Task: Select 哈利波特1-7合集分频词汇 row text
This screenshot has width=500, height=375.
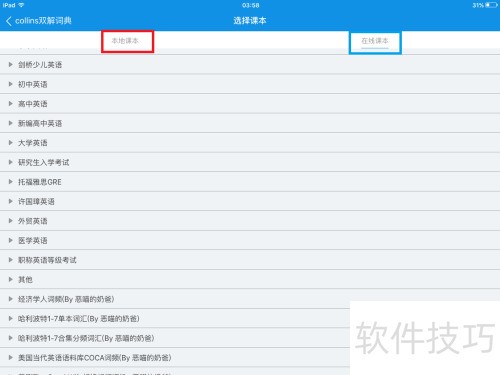Action: pos(86,338)
